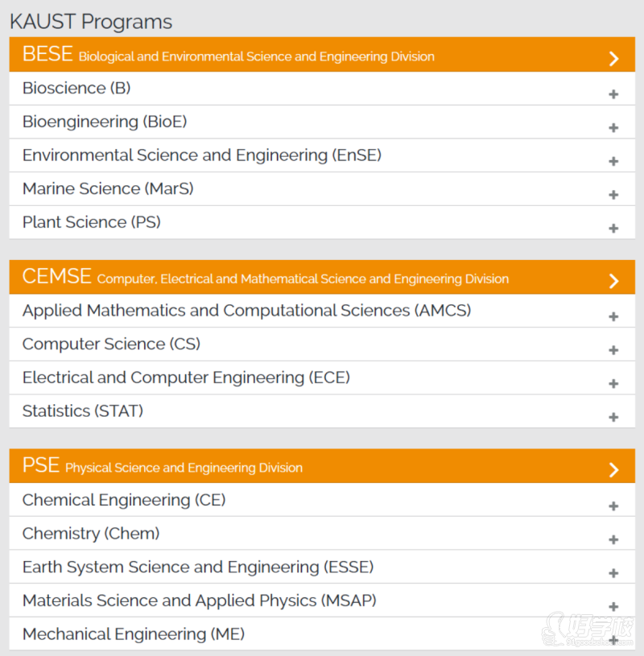The width and height of the screenshot is (644, 656).
Task: Expand the PSE division chevron arrow
Action: [614, 469]
